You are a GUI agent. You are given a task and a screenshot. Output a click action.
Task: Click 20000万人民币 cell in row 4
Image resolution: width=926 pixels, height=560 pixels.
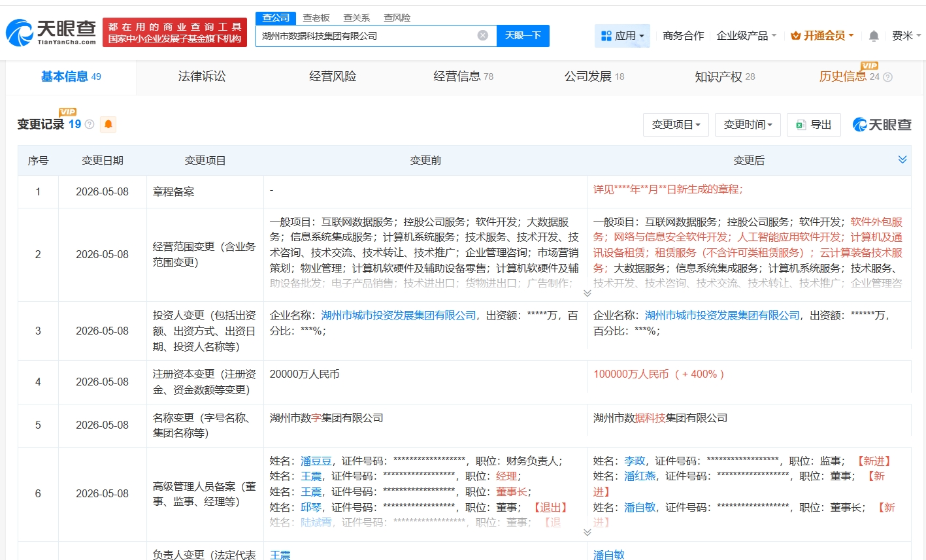click(x=305, y=374)
